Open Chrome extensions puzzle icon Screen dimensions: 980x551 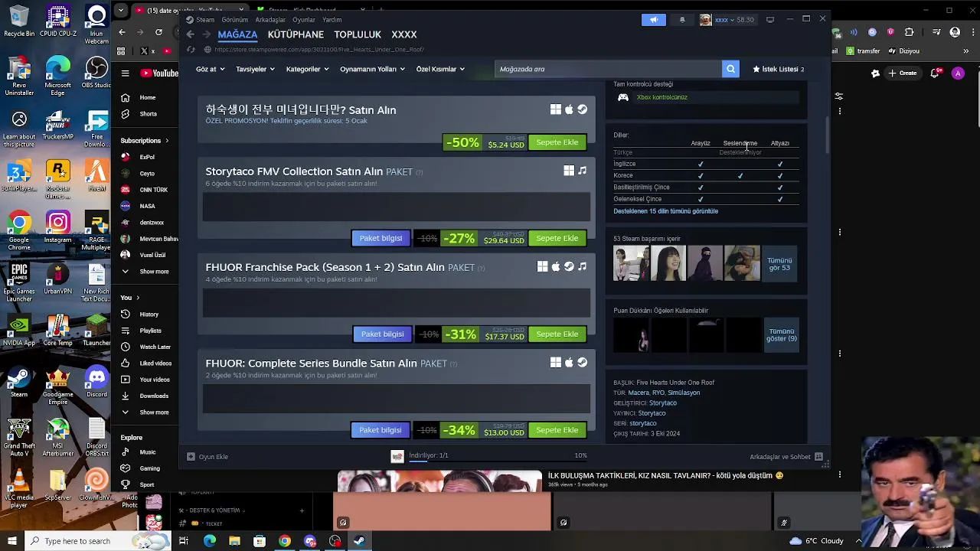pyautogui.click(x=909, y=32)
